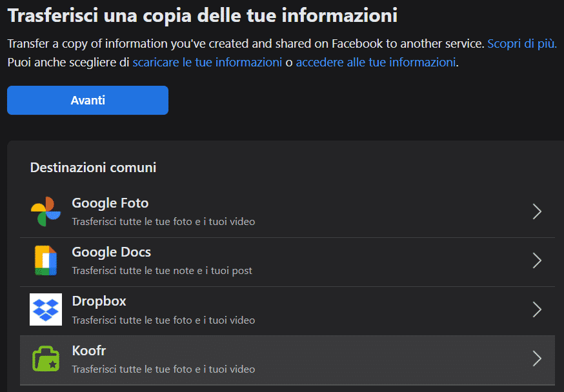Expand the Google Docs row chevron
The image size is (564, 392).
[x=537, y=260]
